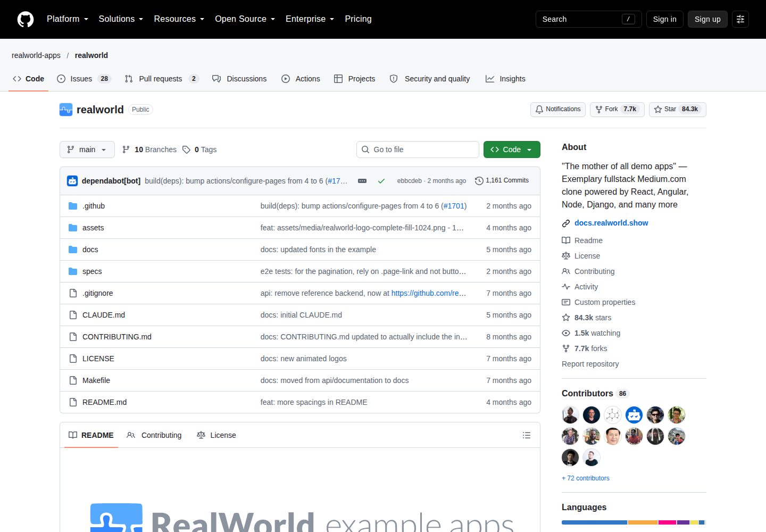Open the CONTRIBUTING.md file
Viewport: 766px width, 532px height.
pos(117,337)
